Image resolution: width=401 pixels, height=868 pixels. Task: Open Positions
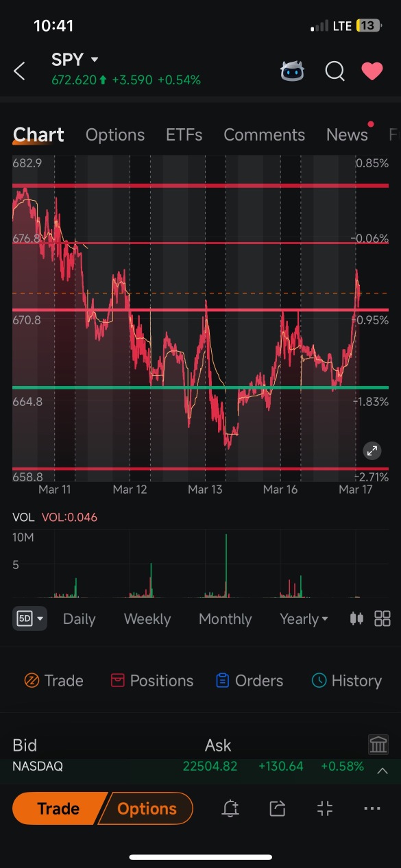coord(151,681)
